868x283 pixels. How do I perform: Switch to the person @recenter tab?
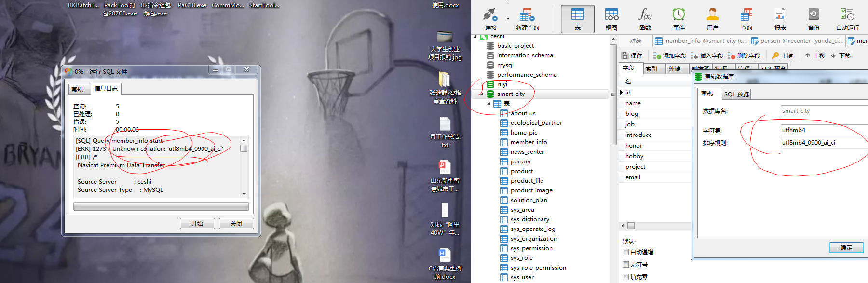click(797, 41)
